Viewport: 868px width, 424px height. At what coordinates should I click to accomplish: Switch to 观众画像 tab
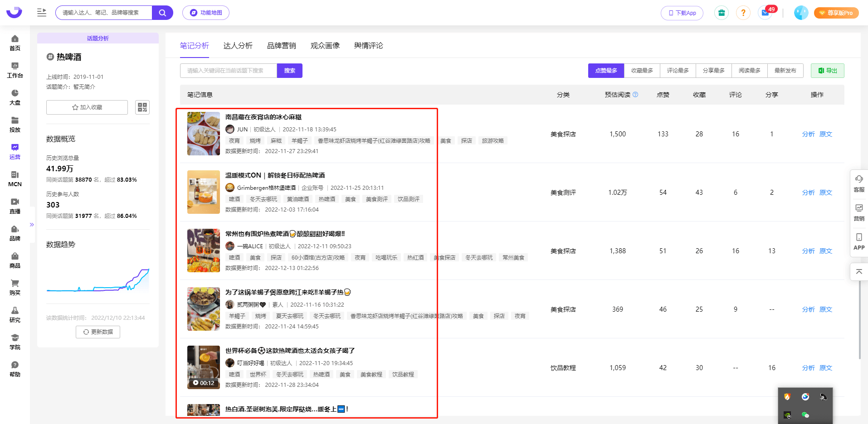click(325, 46)
